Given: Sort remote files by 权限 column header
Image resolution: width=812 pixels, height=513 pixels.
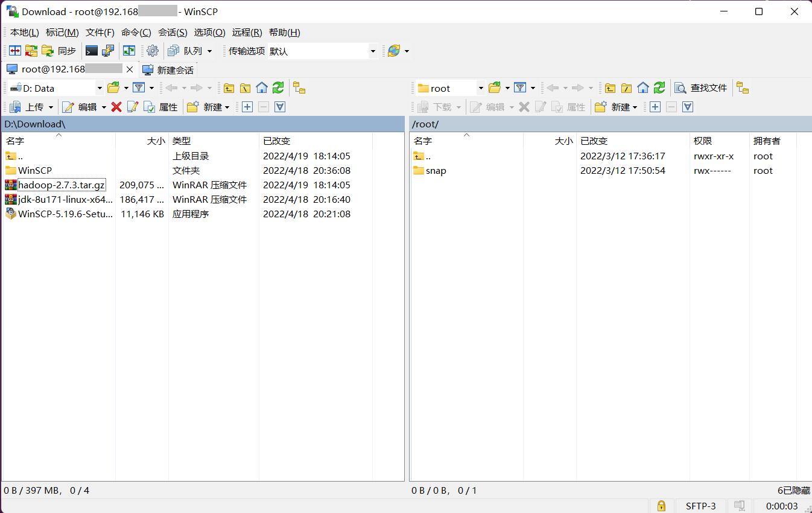Looking at the screenshot, I should (719, 141).
